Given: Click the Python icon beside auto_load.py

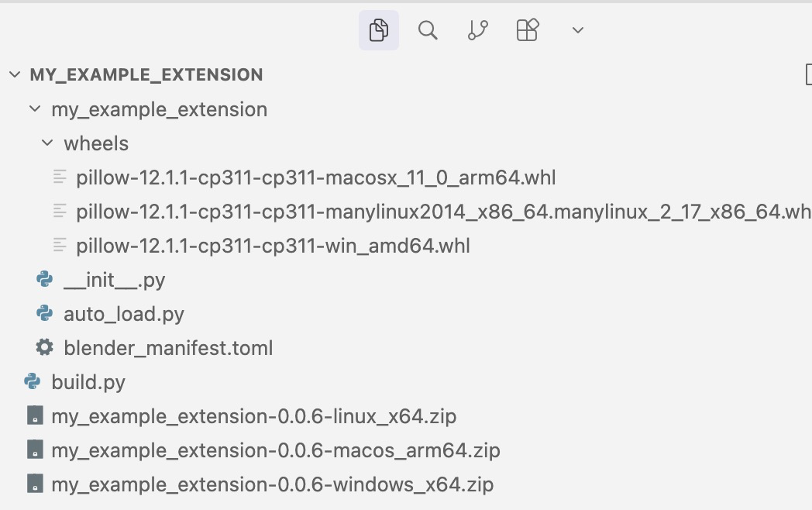Looking at the screenshot, I should 45,314.
